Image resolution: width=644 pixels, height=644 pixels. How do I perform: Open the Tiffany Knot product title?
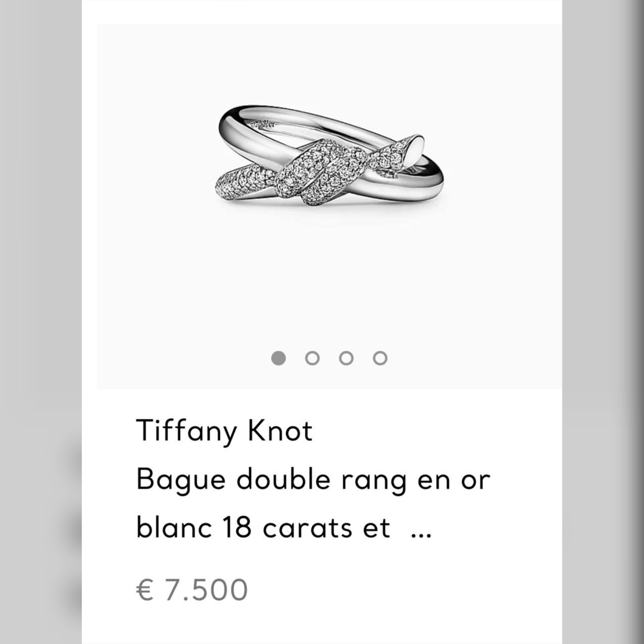(224, 431)
